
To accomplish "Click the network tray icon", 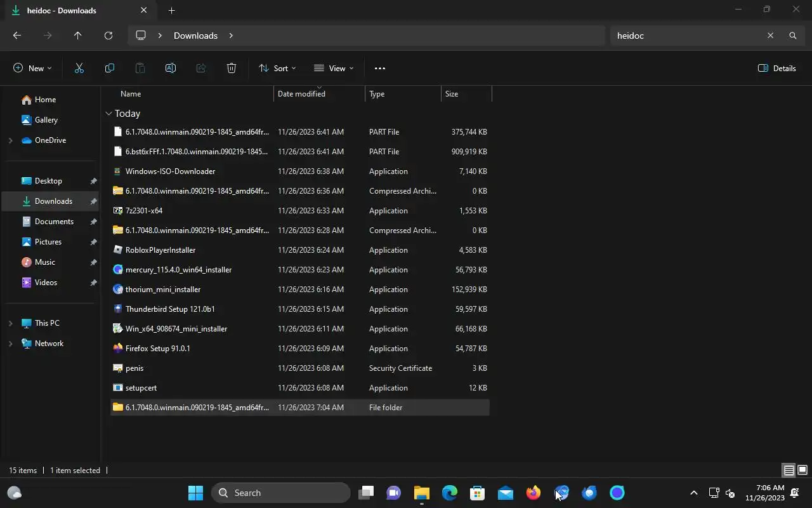I will click(714, 493).
